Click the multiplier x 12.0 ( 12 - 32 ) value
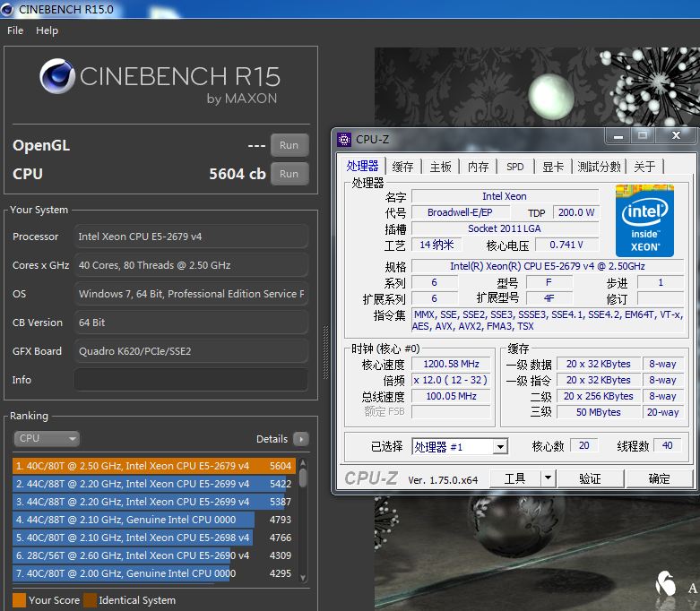700x611 pixels. click(x=451, y=380)
